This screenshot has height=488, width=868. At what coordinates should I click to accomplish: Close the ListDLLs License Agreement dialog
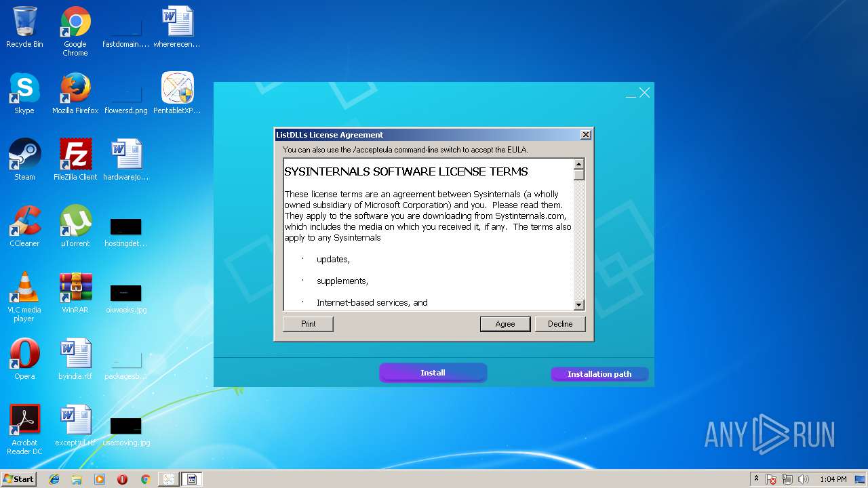[586, 135]
